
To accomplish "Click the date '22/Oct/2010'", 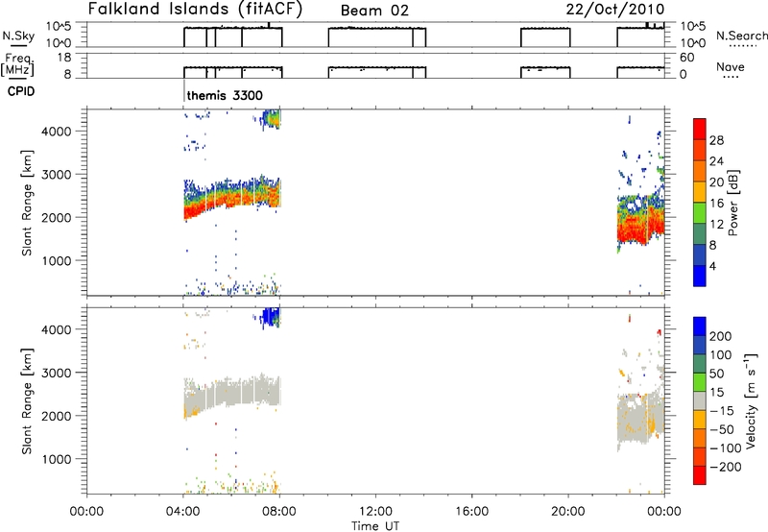I will [x=615, y=10].
